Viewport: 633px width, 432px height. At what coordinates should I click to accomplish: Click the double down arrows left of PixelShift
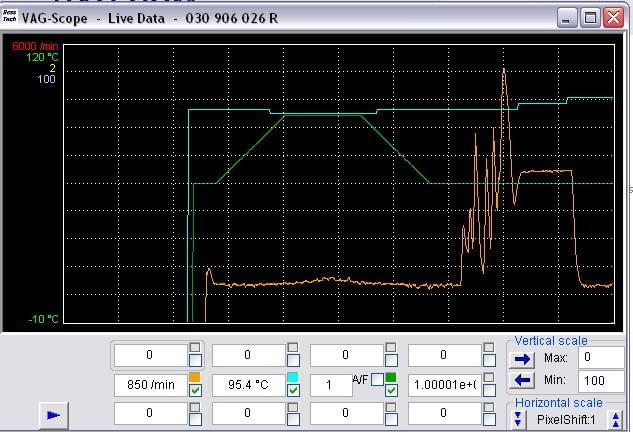518,419
